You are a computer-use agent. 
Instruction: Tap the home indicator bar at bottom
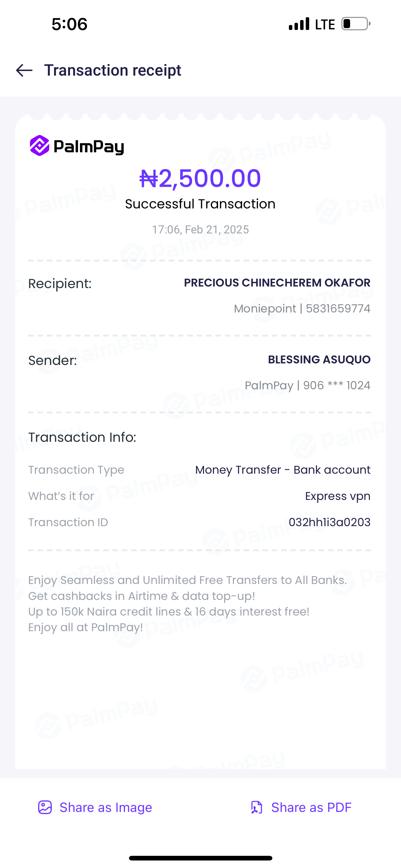point(200,858)
